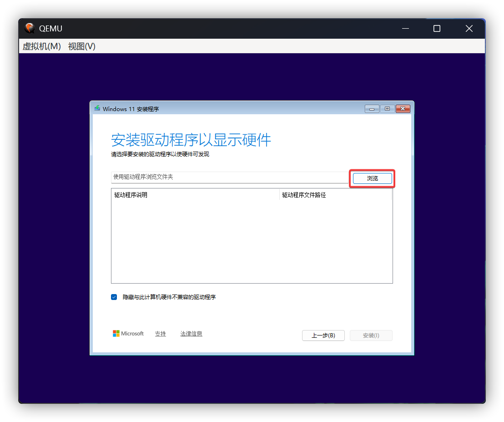Click the greyed 安装(I) install button

371,336
